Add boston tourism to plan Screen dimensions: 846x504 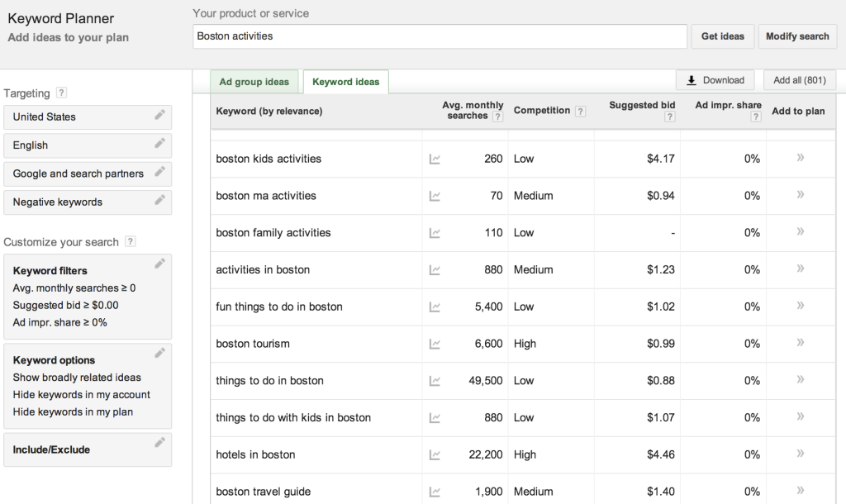coord(800,342)
